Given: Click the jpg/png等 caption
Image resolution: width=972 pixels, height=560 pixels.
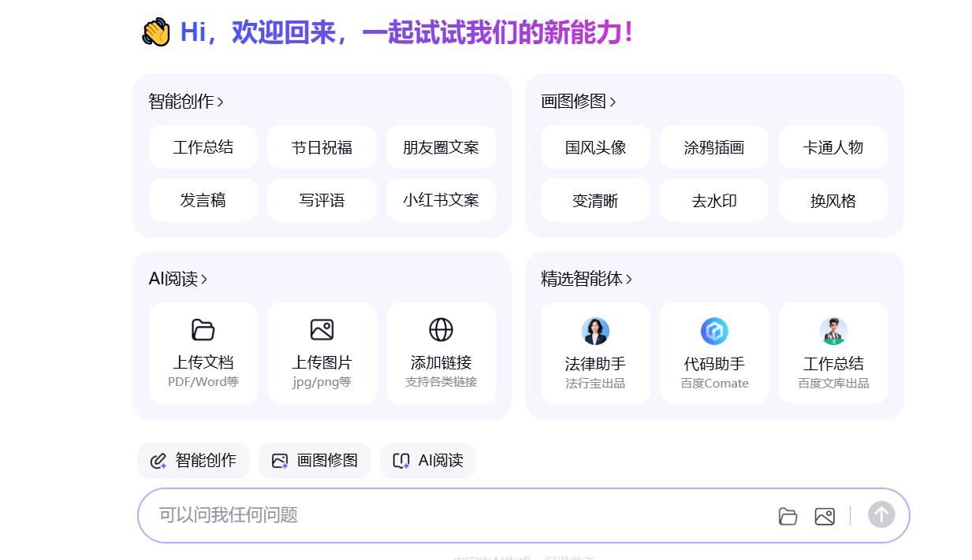Looking at the screenshot, I should coord(322,382).
